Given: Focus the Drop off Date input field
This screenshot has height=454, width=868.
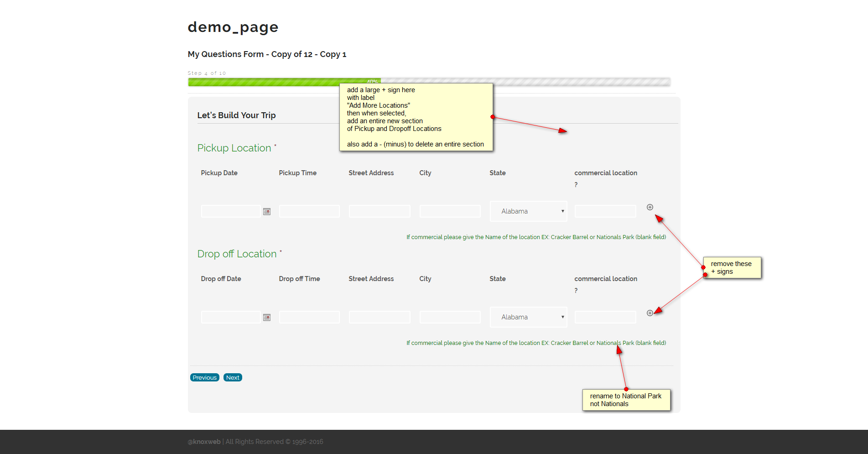Looking at the screenshot, I should point(231,317).
